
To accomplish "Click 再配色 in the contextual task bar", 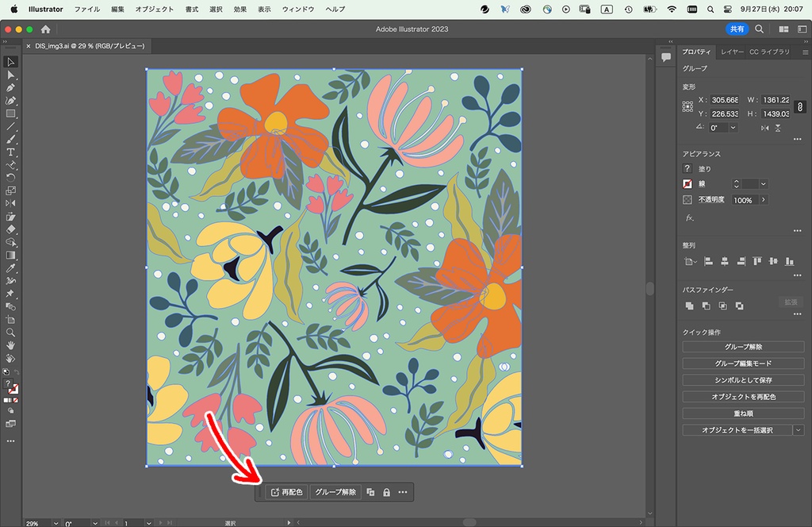I will [x=287, y=492].
